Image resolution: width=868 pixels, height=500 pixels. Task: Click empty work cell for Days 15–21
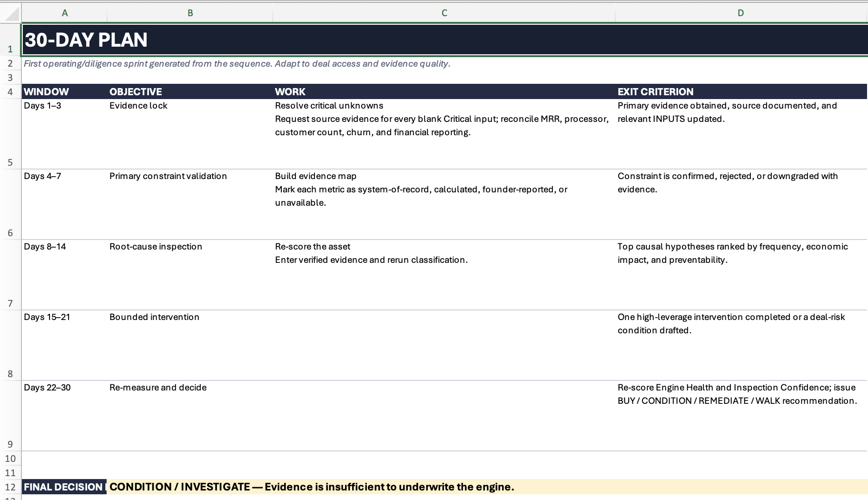tap(444, 345)
